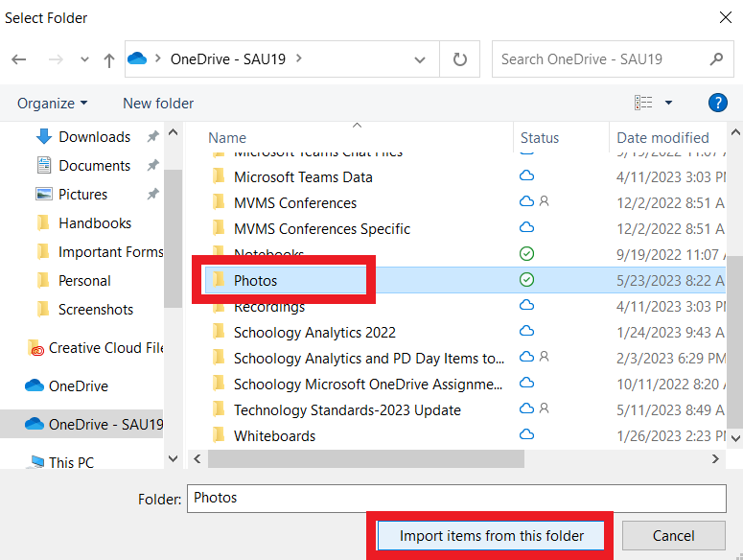Viewport: 743px width, 560px height.
Task: Open Pictures in Quick access
Action: (82, 195)
